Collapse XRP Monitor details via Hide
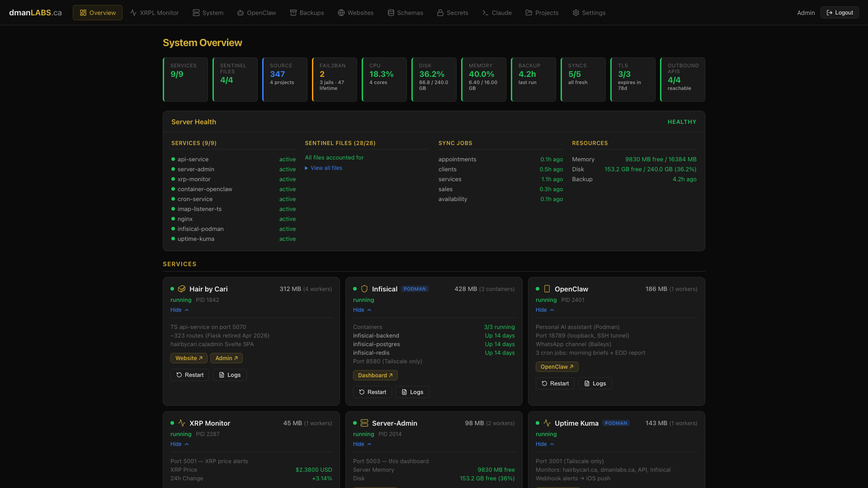 (179, 444)
